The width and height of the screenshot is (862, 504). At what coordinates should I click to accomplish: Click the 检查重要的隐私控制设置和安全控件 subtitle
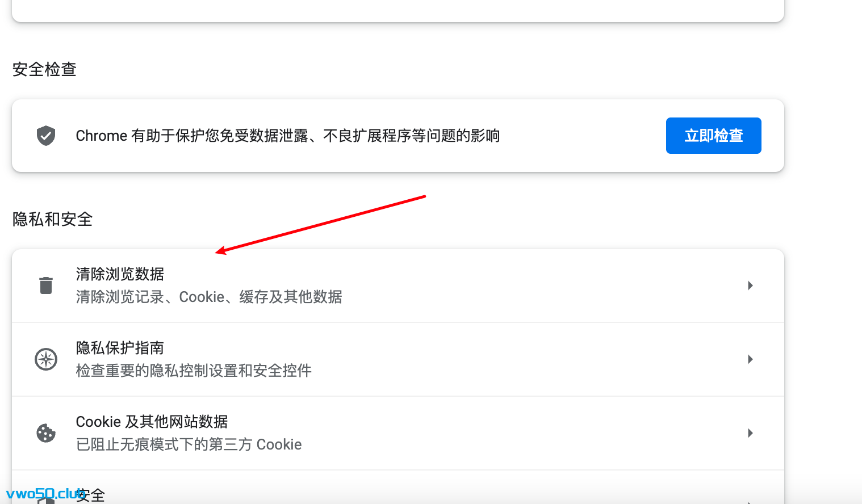pos(194,371)
